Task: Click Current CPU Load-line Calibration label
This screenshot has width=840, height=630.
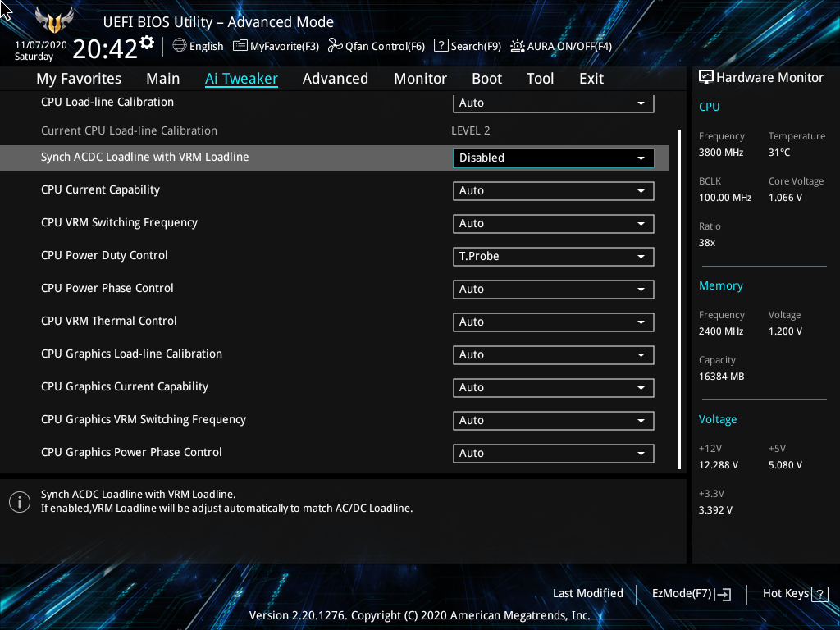Action: pyautogui.click(x=129, y=130)
